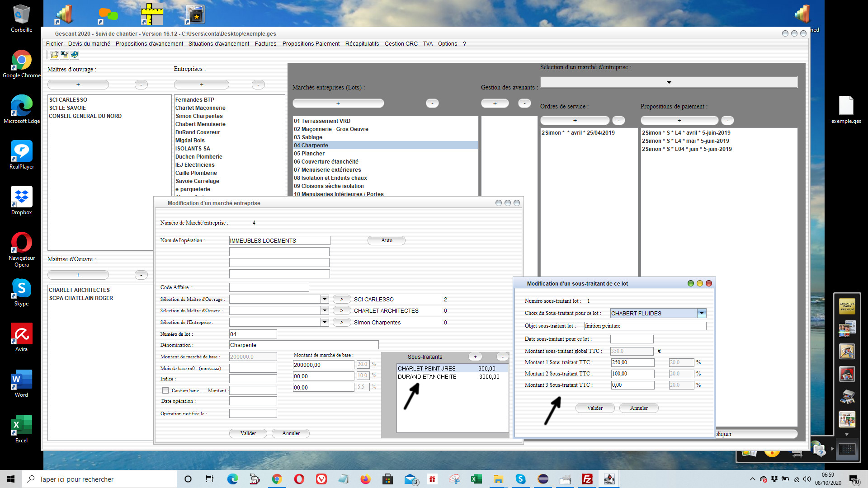The width and height of the screenshot is (868, 488).
Task: Open the Devis du marché menu
Action: [x=89, y=44]
